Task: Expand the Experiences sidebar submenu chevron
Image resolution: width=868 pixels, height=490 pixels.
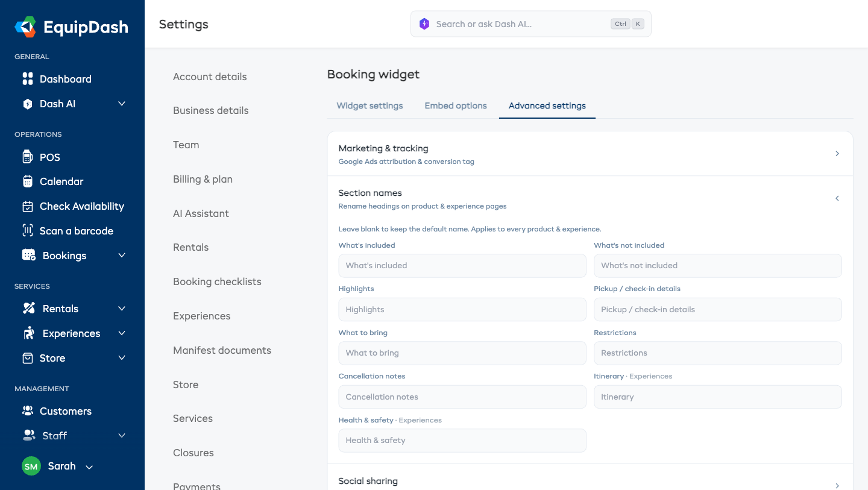Action: coord(122,333)
